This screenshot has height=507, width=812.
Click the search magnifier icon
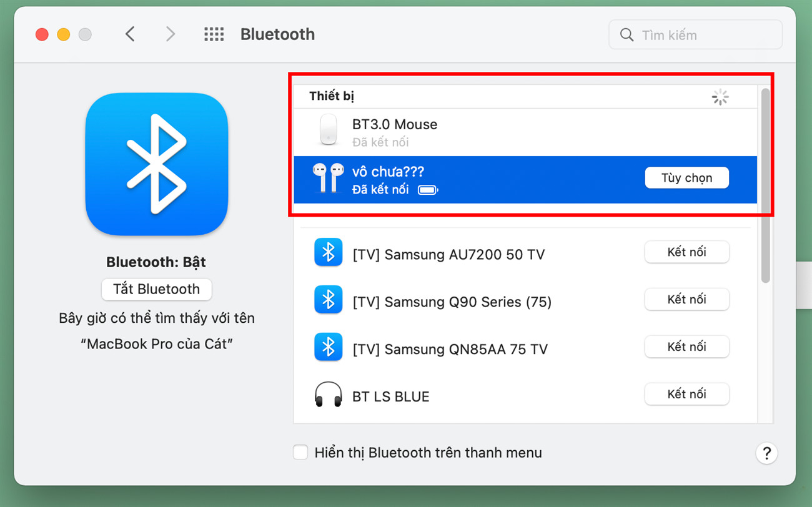(626, 34)
